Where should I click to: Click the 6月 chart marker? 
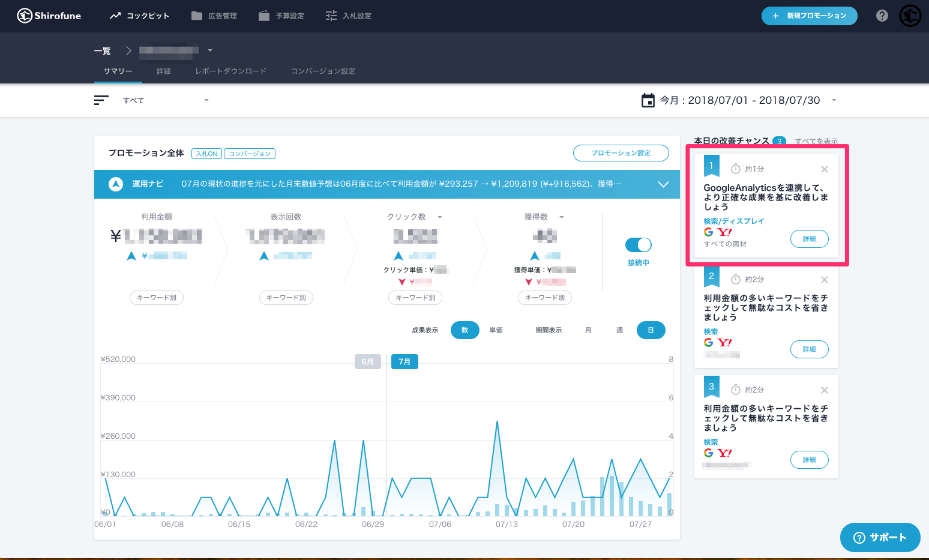[x=368, y=362]
